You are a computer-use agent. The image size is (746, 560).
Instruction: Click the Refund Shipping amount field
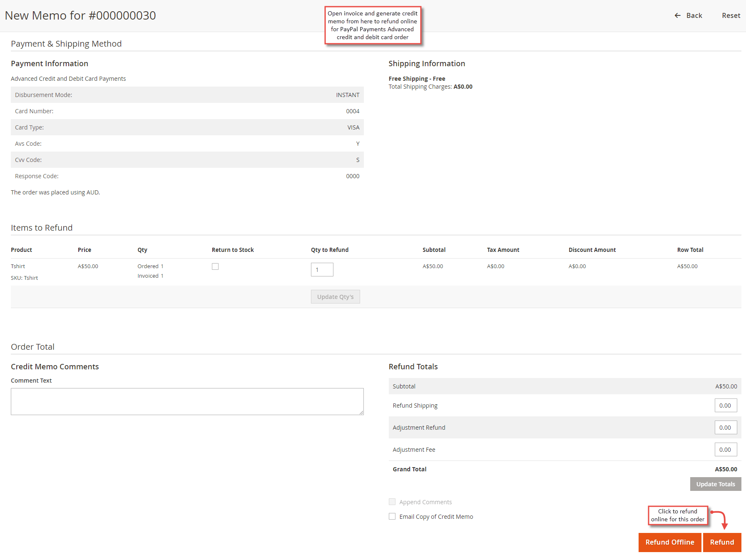(x=726, y=406)
